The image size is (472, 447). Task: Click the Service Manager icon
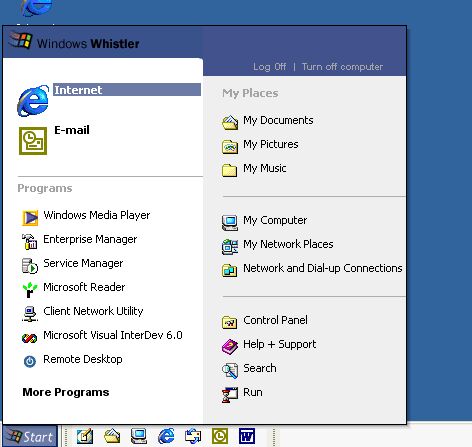point(30,266)
